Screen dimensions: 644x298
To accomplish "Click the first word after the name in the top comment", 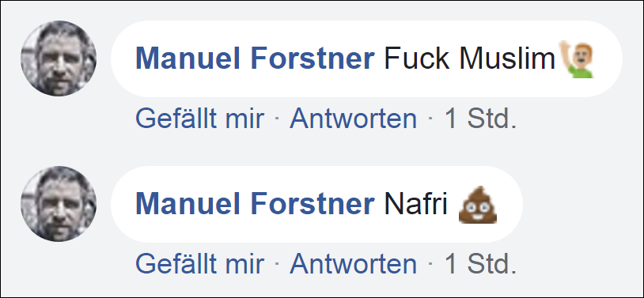I will (x=417, y=59).
